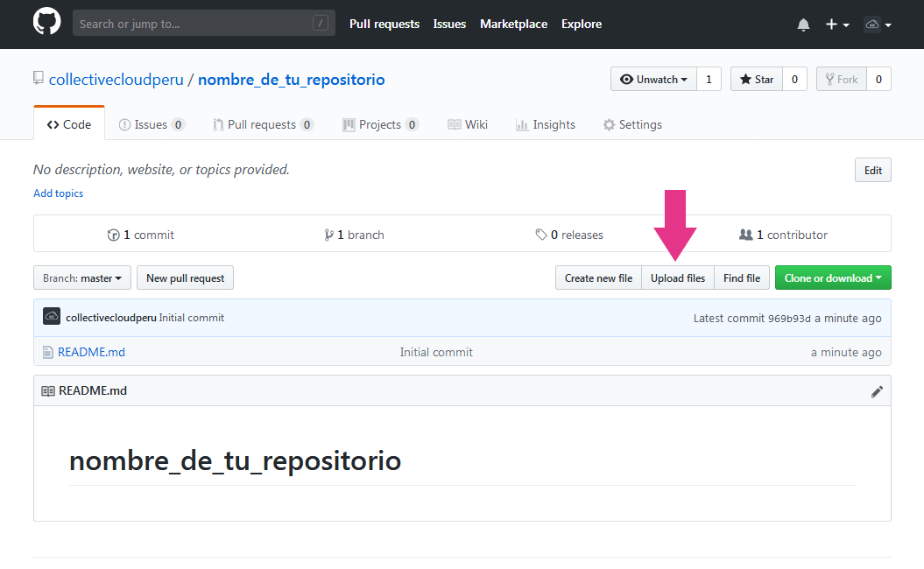Image resolution: width=924 pixels, height=569 pixels.
Task: Open the repository Settings tab
Action: pos(633,124)
